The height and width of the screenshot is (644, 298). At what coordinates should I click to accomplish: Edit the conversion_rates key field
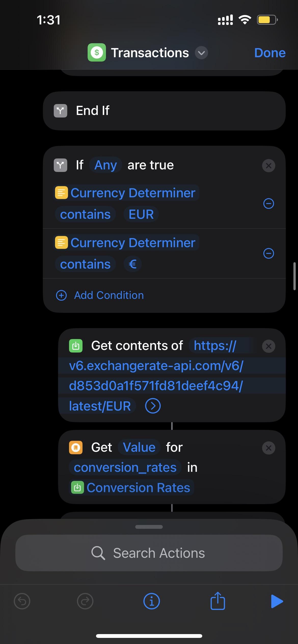coord(125,467)
